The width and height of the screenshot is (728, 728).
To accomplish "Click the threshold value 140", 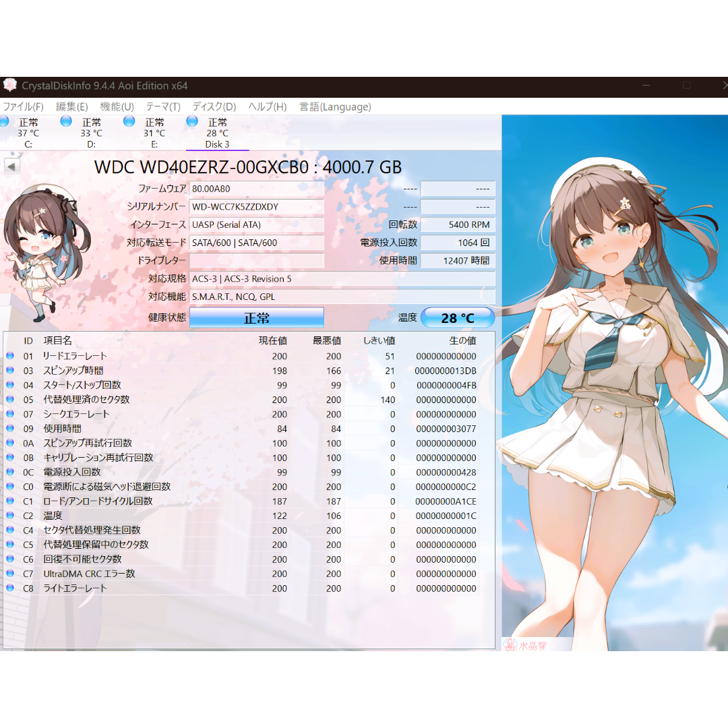I will click(x=388, y=400).
